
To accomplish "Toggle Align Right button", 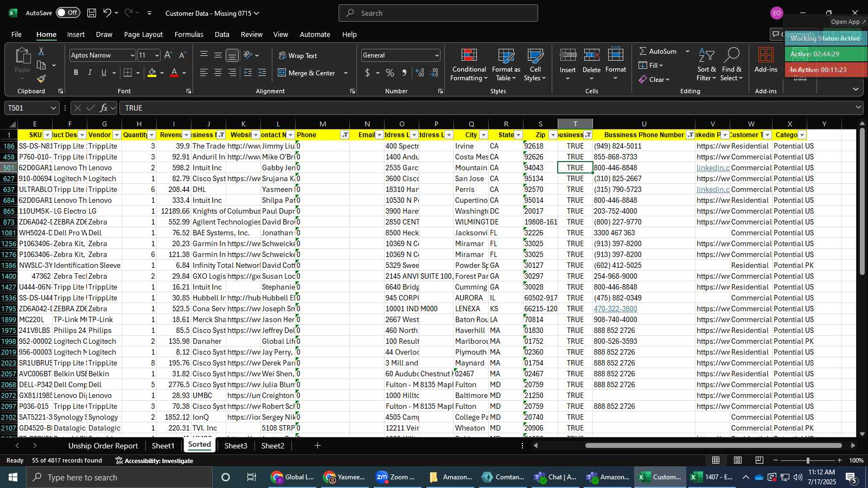I will [232, 73].
